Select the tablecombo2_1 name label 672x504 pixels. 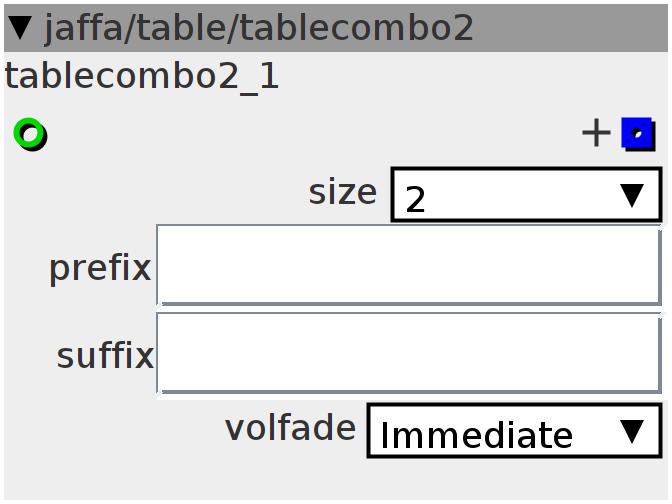(x=142, y=76)
